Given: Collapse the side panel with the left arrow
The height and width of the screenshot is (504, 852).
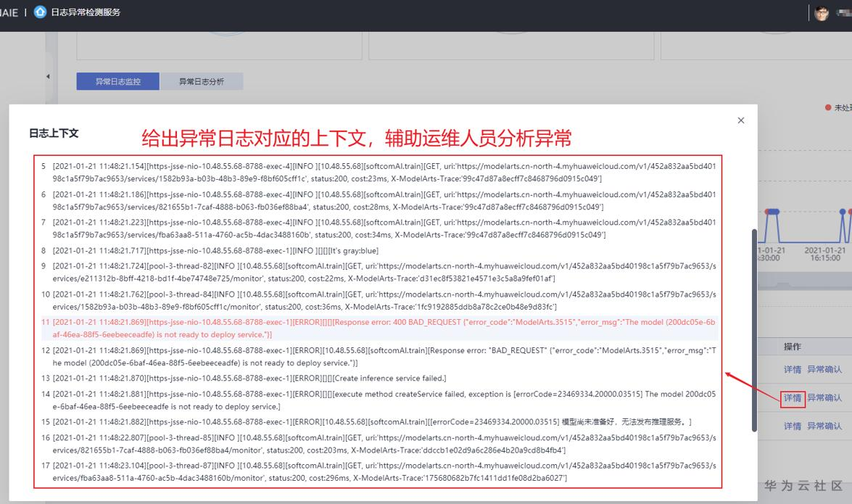Looking at the screenshot, I should pyautogui.click(x=48, y=75).
